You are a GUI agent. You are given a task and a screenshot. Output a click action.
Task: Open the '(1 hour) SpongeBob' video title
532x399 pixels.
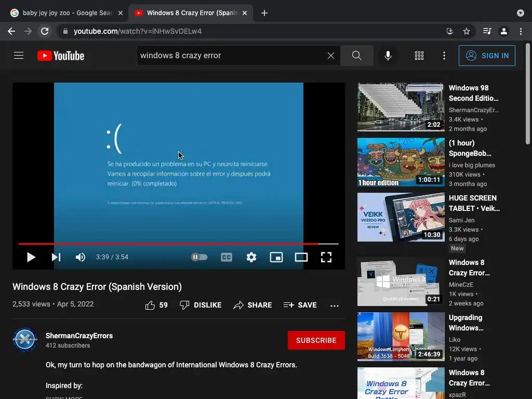tap(470, 148)
